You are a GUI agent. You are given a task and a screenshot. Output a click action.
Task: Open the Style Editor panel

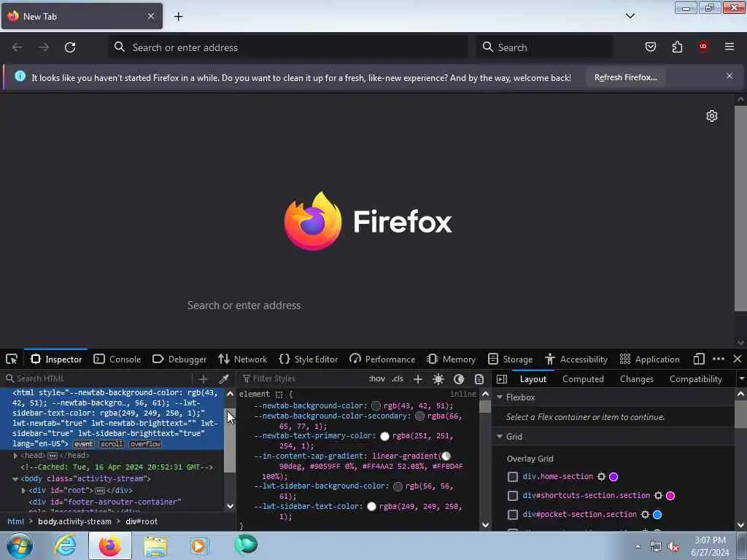(309, 359)
